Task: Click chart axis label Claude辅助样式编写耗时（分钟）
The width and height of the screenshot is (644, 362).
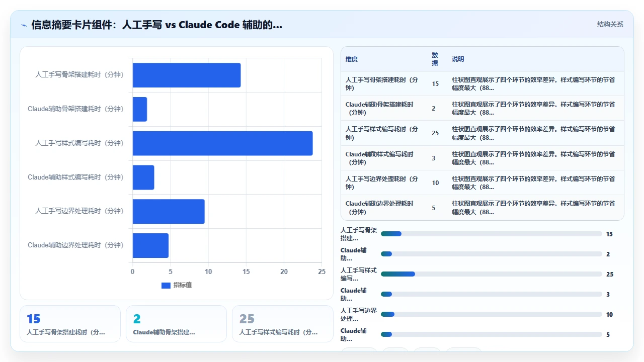Action: tap(75, 177)
